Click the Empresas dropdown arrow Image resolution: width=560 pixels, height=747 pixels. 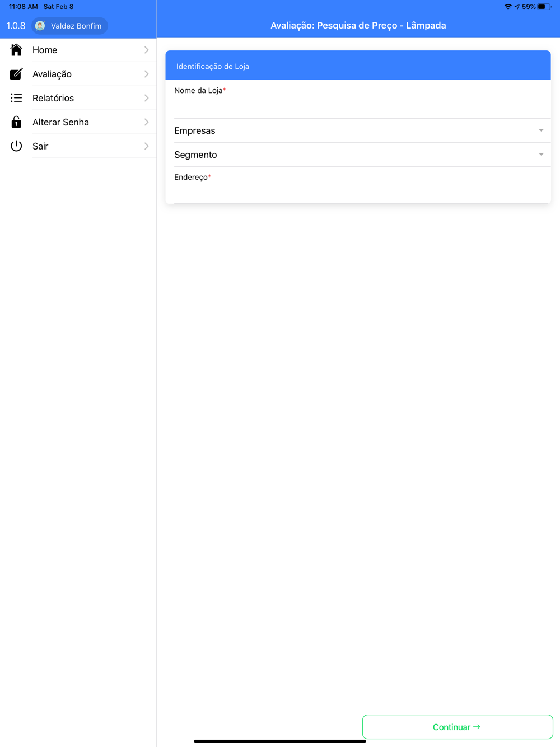pos(541,130)
